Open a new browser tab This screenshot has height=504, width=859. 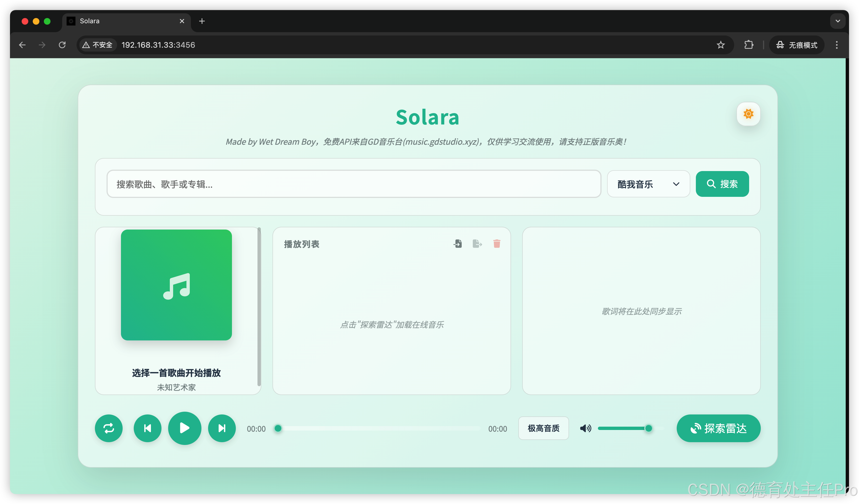[202, 21]
